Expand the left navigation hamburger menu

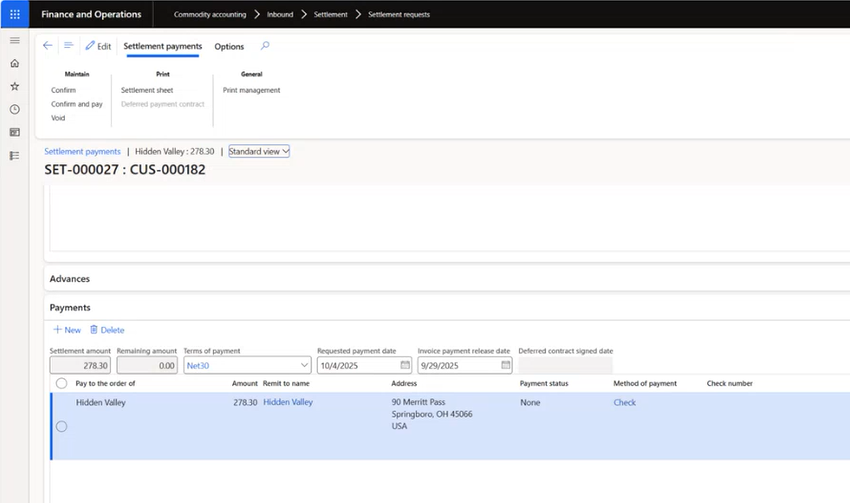(14, 40)
